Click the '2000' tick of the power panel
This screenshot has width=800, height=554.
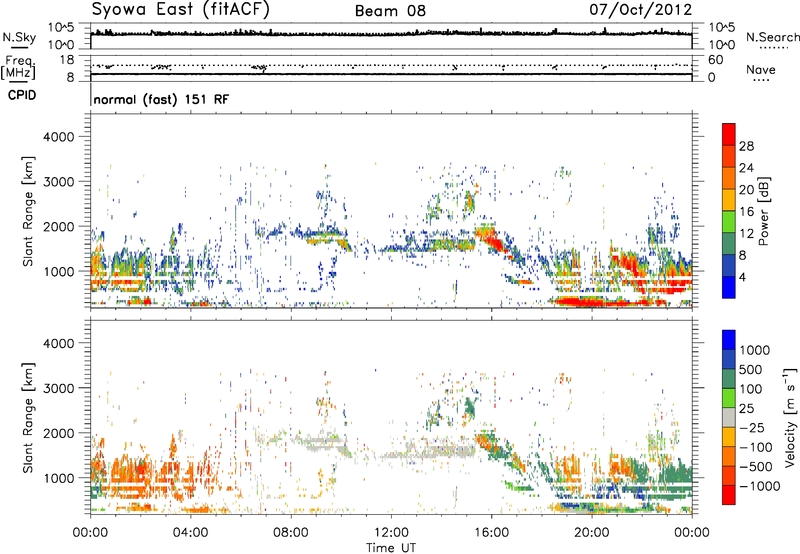[58, 226]
